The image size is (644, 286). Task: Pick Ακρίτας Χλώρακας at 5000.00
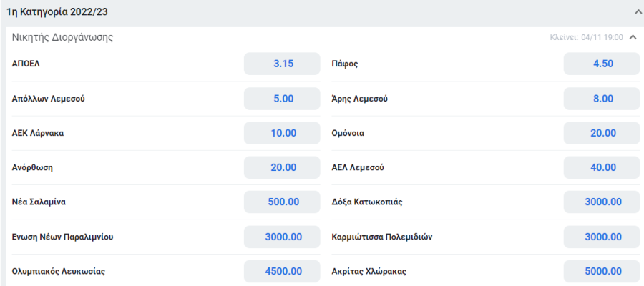tap(602, 271)
